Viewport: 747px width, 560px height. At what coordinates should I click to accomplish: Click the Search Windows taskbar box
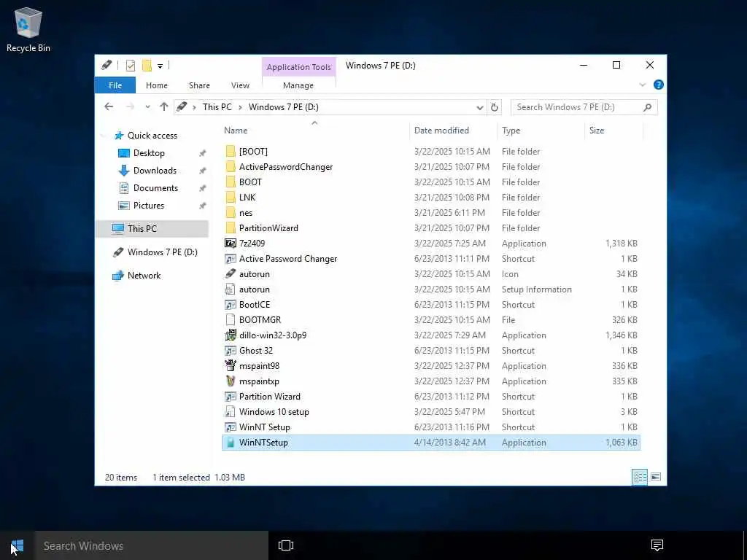[x=152, y=545]
